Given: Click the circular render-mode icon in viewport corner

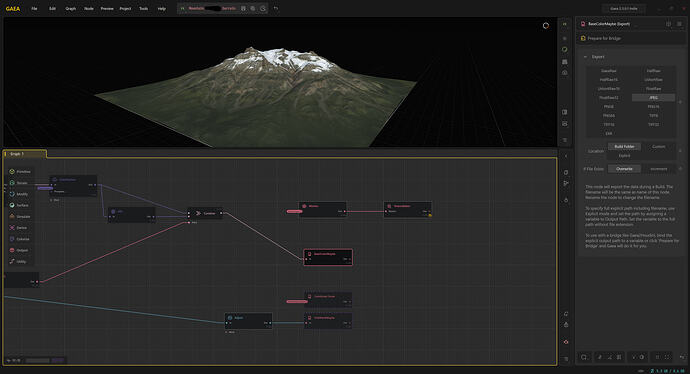Looking at the screenshot, I should click(x=546, y=26).
